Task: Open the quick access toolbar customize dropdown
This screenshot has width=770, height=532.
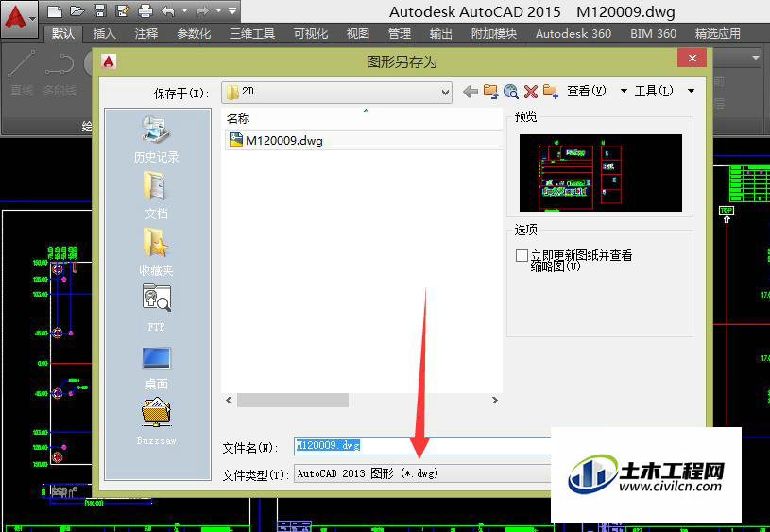Action: (x=232, y=10)
